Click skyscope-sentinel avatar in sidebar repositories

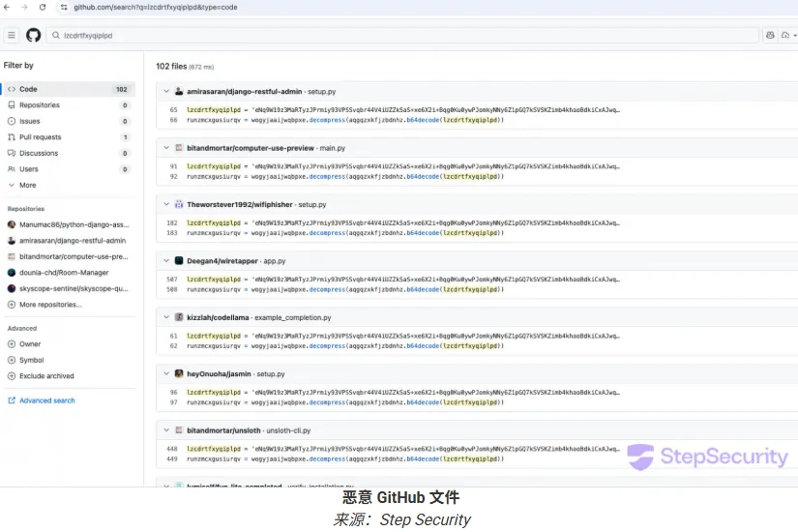pyautogui.click(x=12, y=288)
